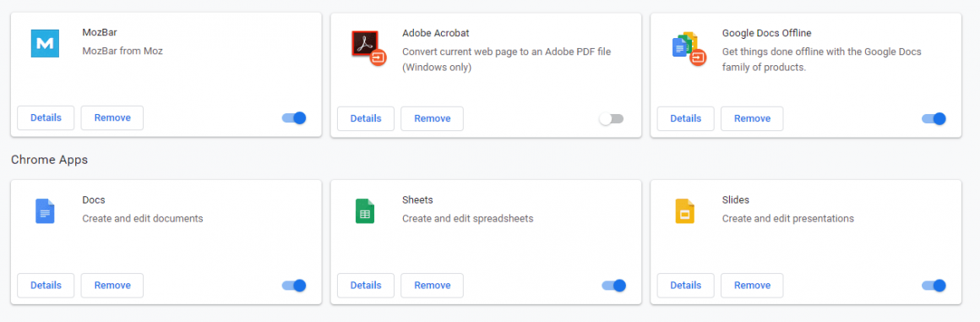980x322 pixels.
Task: Turn off the Slides app toggle
Action: click(x=934, y=285)
